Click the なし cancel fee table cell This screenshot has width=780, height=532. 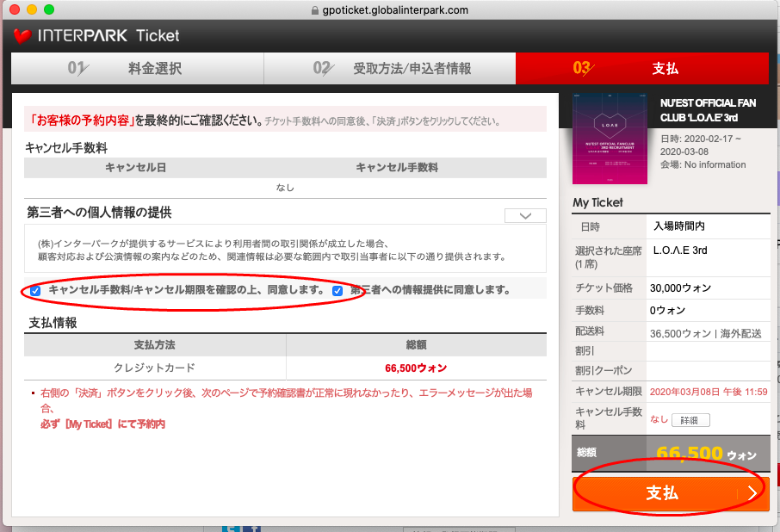(x=285, y=188)
